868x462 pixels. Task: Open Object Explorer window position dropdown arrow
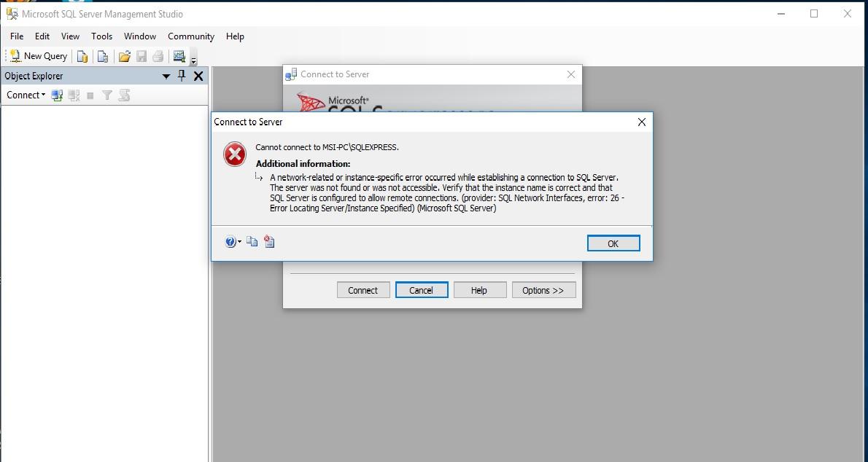(x=166, y=77)
